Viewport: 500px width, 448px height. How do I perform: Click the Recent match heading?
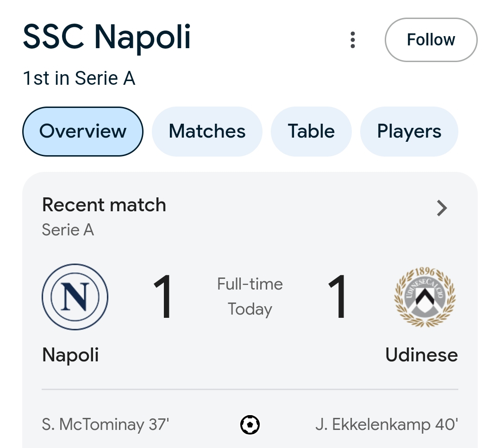[104, 205]
